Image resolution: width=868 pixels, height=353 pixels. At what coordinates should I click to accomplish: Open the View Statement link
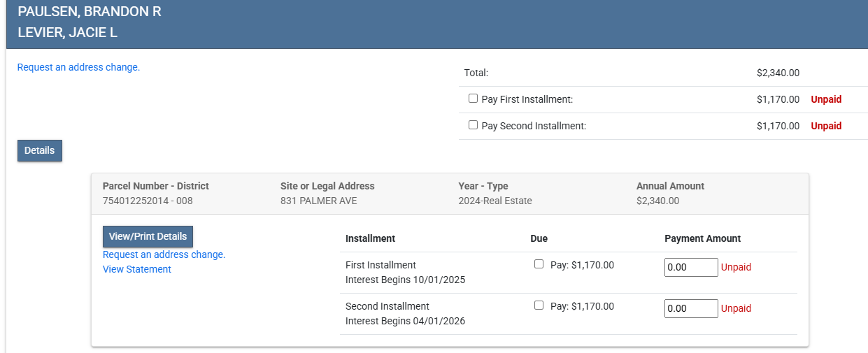pyautogui.click(x=136, y=269)
